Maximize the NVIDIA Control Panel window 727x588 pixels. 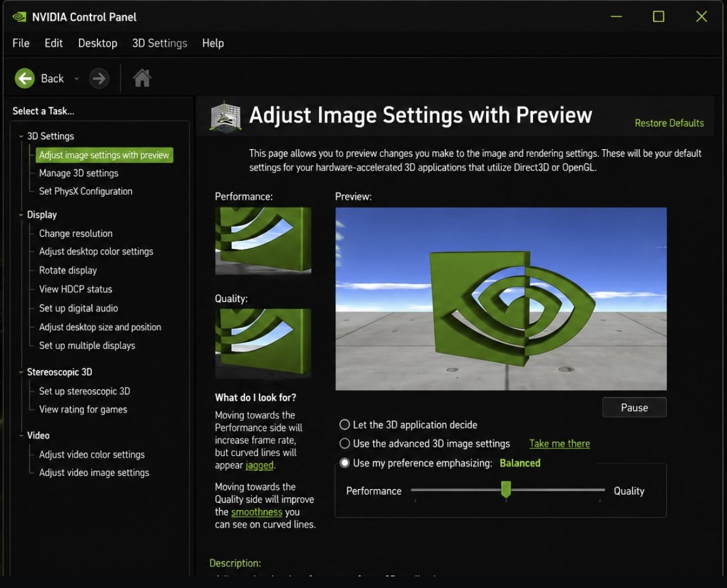tap(659, 17)
